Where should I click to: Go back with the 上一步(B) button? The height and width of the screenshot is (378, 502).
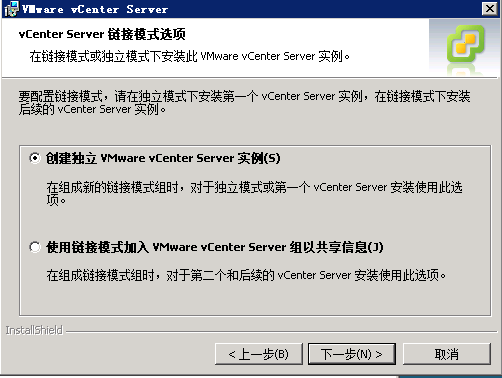coord(259,354)
